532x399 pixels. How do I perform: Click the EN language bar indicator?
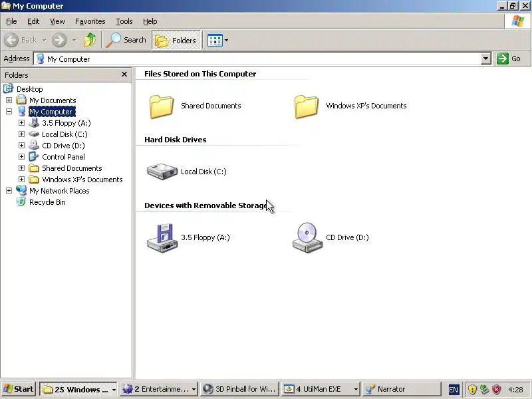[454, 390]
